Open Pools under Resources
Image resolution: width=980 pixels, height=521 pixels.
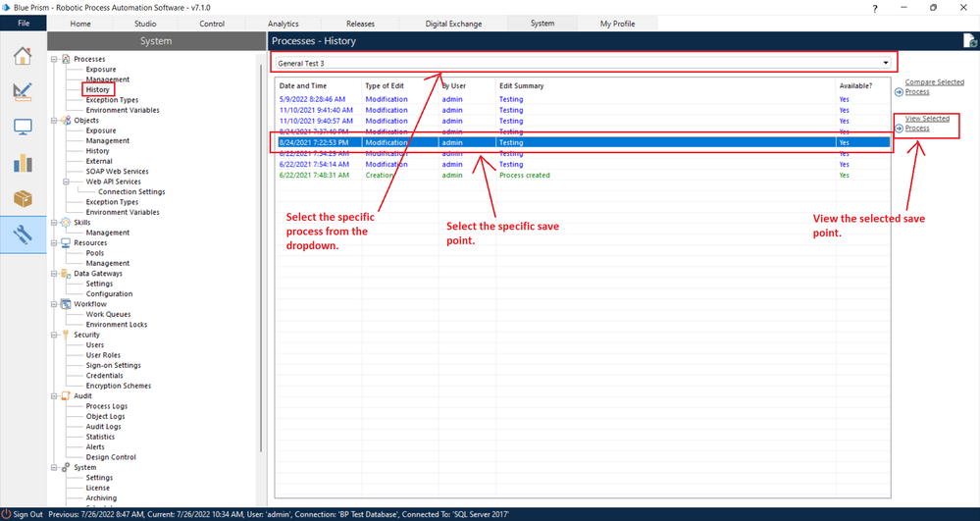click(x=95, y=253)
